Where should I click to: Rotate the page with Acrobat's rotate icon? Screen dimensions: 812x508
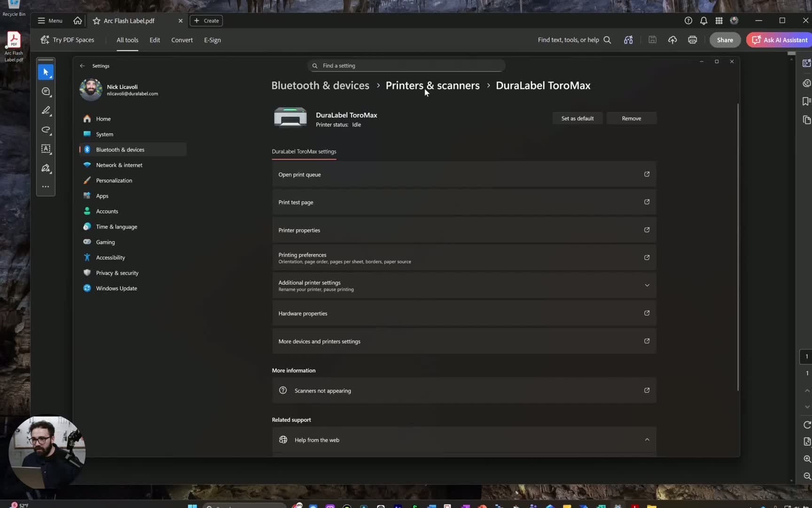(807, 425)
